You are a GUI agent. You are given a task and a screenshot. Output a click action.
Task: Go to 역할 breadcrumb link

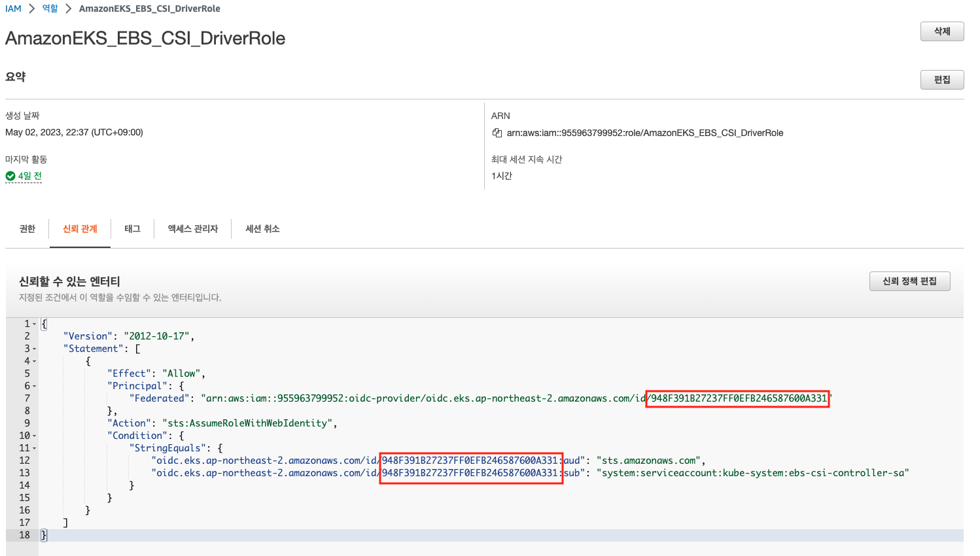[x=50, y=9]
